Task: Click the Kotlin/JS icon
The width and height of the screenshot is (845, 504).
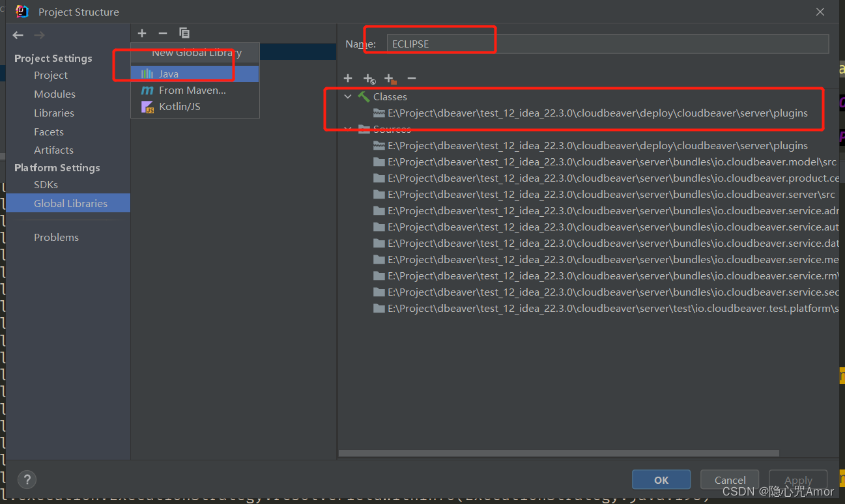Action: point(148,107)
